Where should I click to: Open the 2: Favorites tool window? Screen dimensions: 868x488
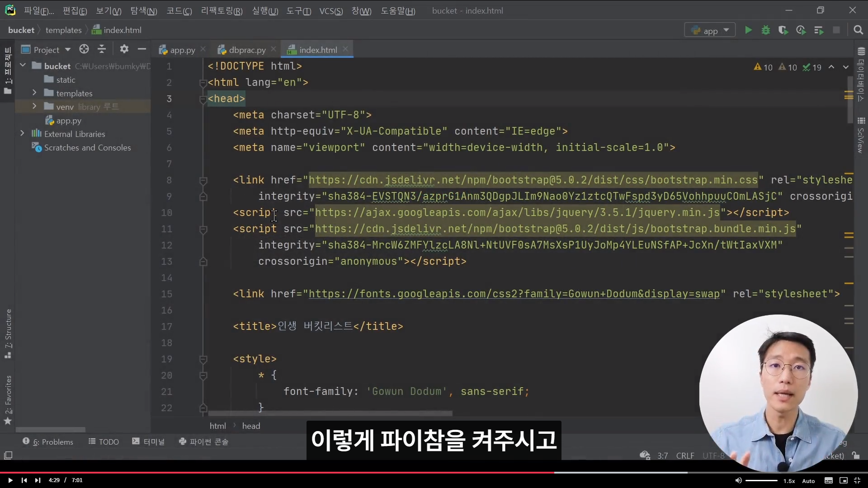coord(8,400)
